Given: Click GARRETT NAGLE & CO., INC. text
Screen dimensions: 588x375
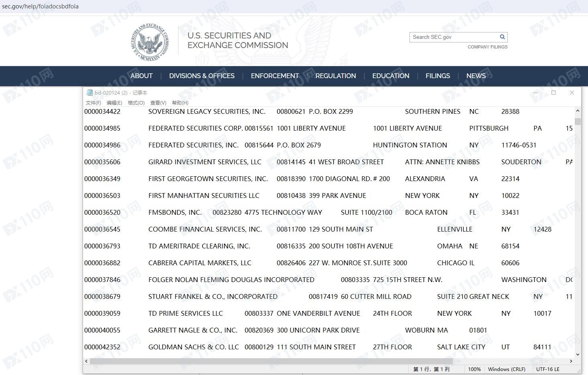Looking at the screenshot, I should [x=193, y=330].
